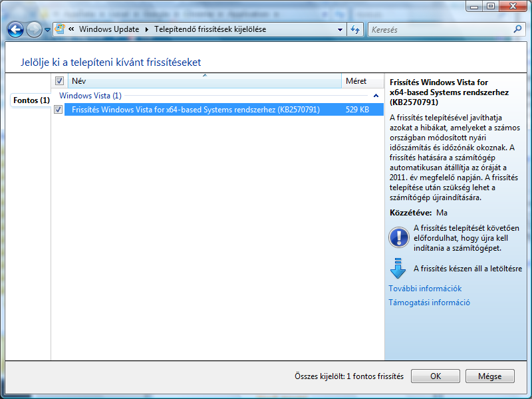532x399 pixels.
Task: Open the További információk link
Action: tap(425, 289)
